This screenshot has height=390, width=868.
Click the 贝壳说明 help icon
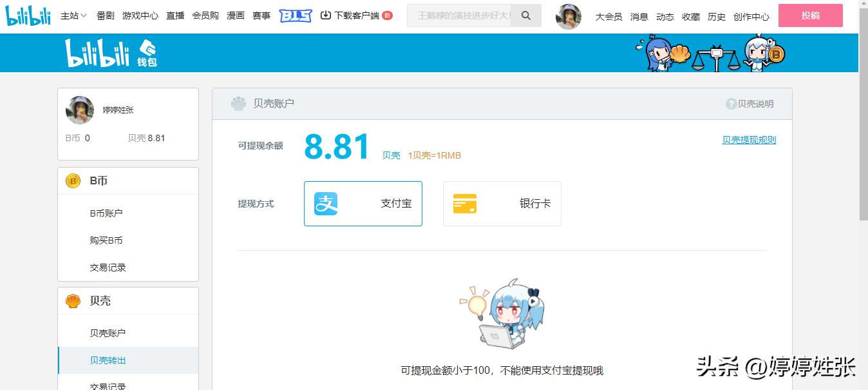tap(731, 104)
